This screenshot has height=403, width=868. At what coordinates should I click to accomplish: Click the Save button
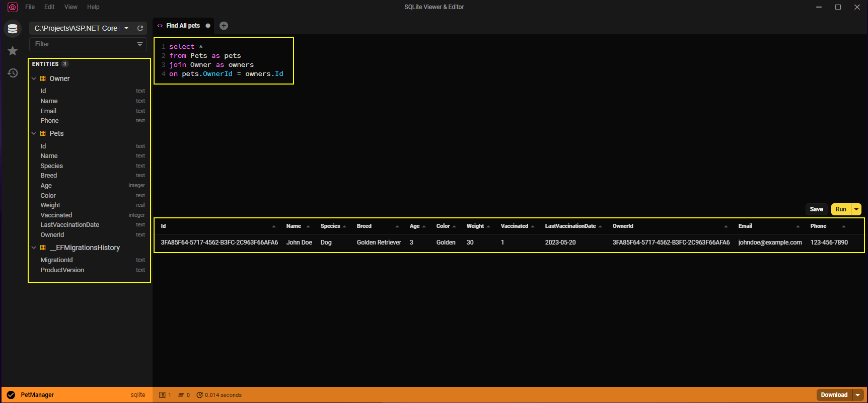[817, 209]
